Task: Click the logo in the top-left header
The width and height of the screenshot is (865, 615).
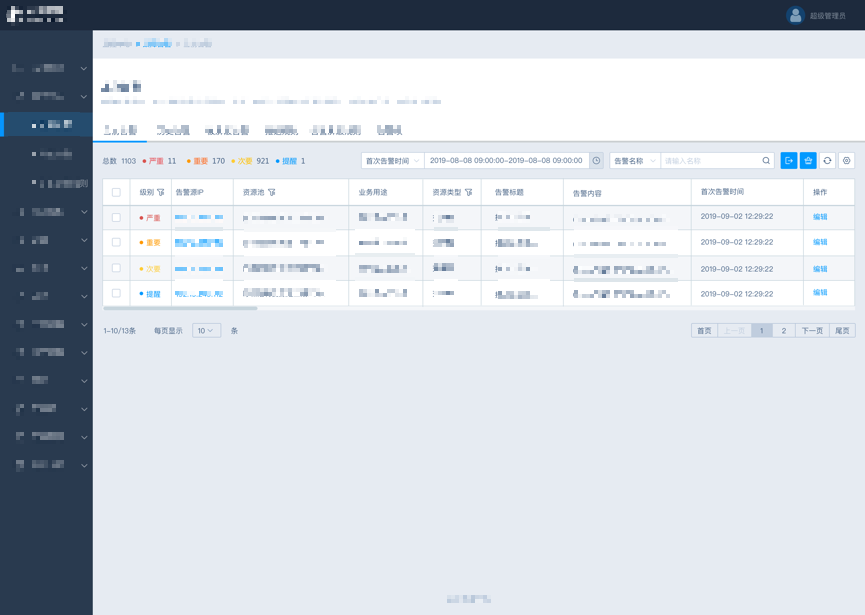Action: [x=35, y=15]
